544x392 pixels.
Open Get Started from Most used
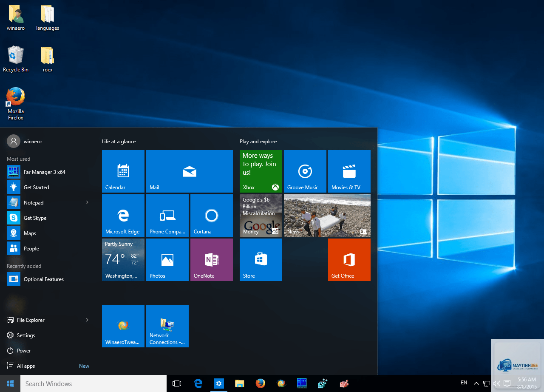(50, 187)
